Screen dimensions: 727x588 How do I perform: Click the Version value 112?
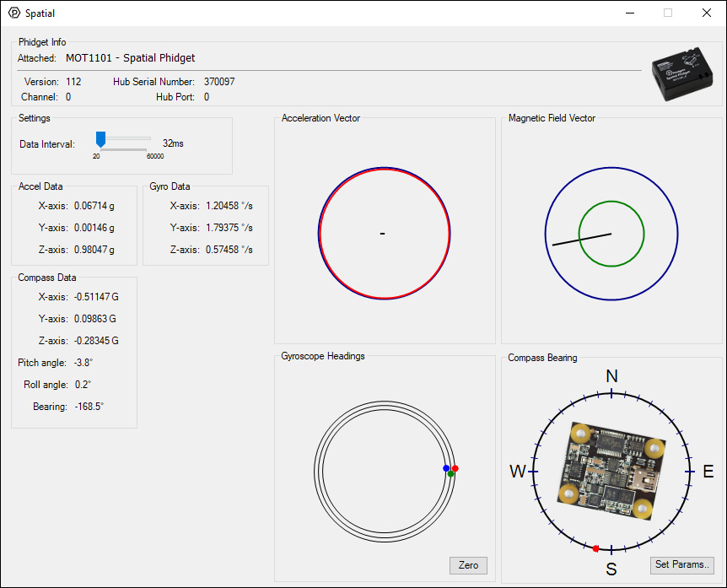(x=73, y=82)
